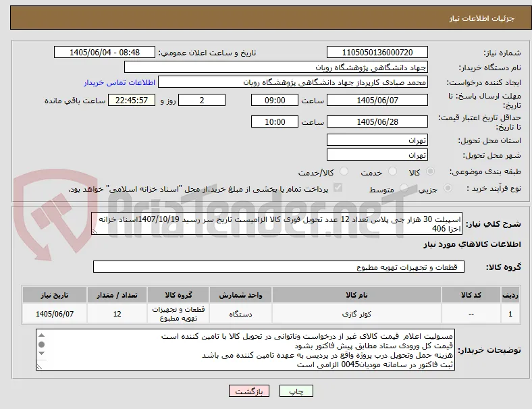The image size is (532, 409).
Task: Click the quantity cell showing 12
Action: [x=117, y=314]
